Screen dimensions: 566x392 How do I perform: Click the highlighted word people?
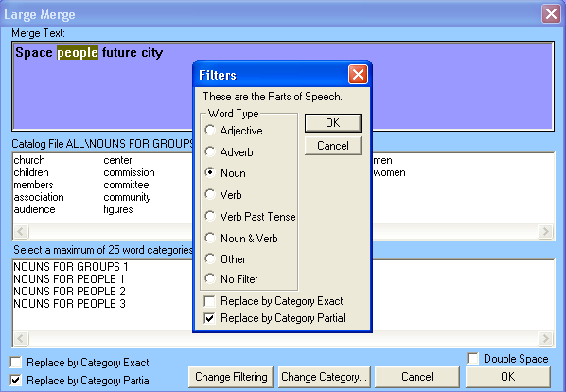(x=78, y=53)
